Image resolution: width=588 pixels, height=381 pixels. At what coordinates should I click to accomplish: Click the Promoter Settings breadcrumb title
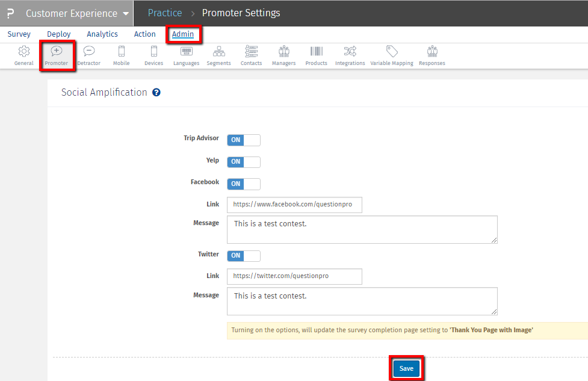241,13
